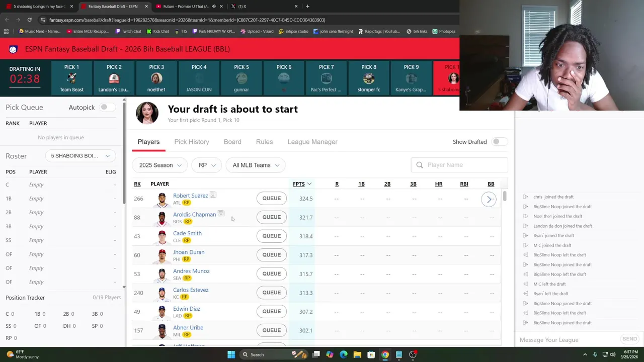The height and width of the screenshot is (362, 644).
Task: Open the 2025 Season dropdown
Action: (x=160, y=165)
